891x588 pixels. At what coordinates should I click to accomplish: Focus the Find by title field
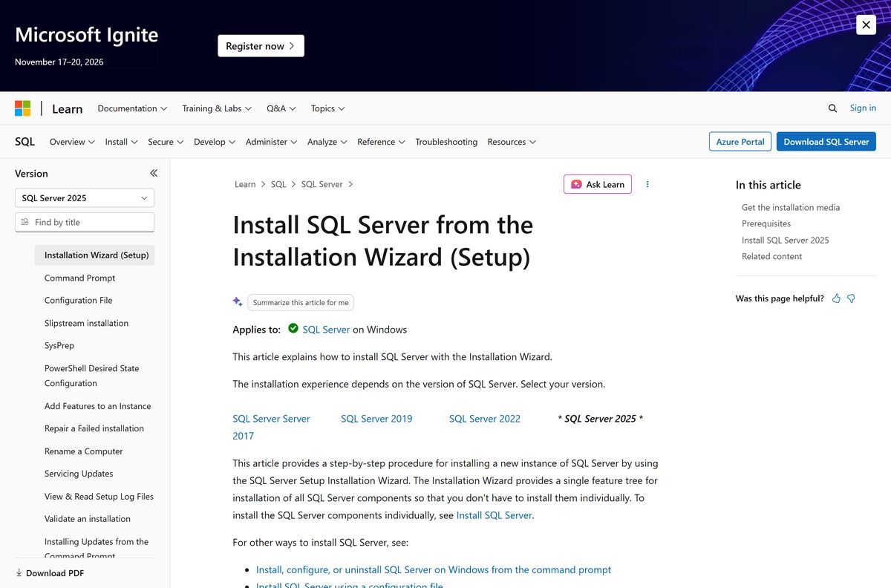(x=85, y=222)
